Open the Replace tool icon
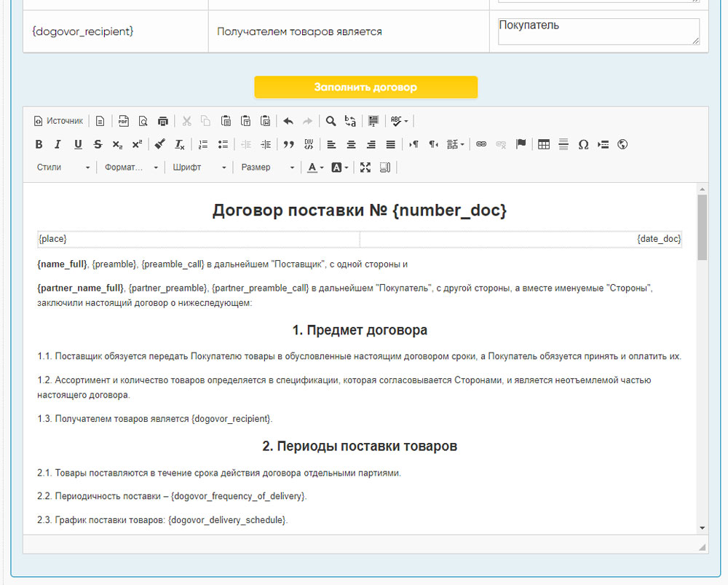 [351, 121]
